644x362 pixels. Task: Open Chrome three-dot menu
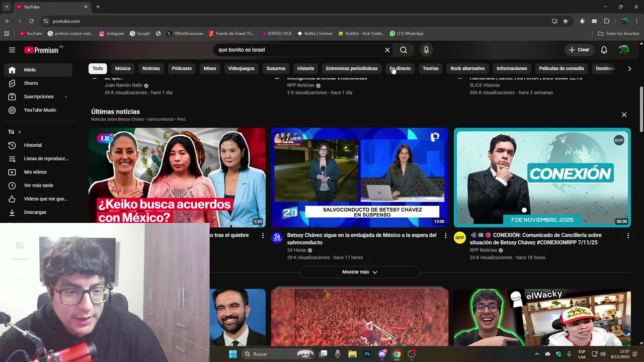click(637, 21)
